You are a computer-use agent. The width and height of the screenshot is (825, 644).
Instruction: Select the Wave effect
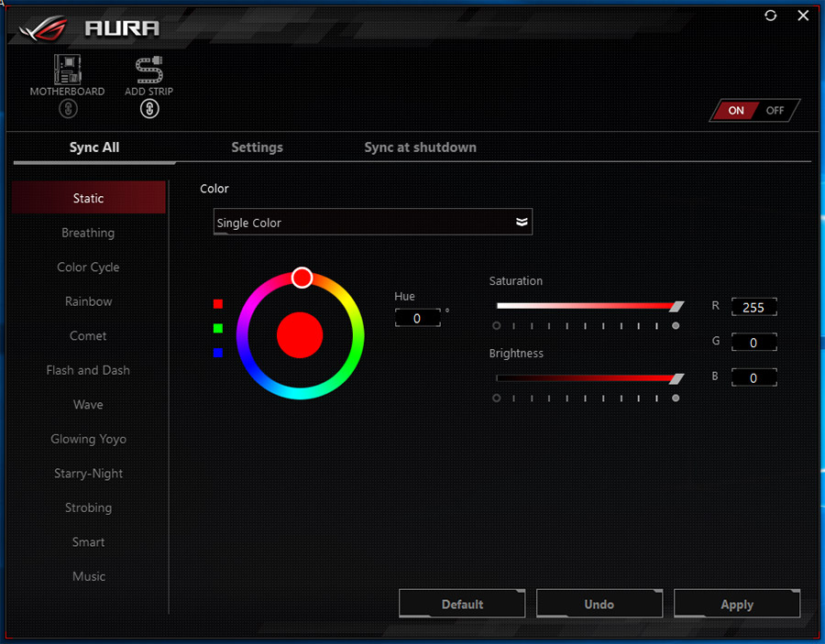click(88, 404)
